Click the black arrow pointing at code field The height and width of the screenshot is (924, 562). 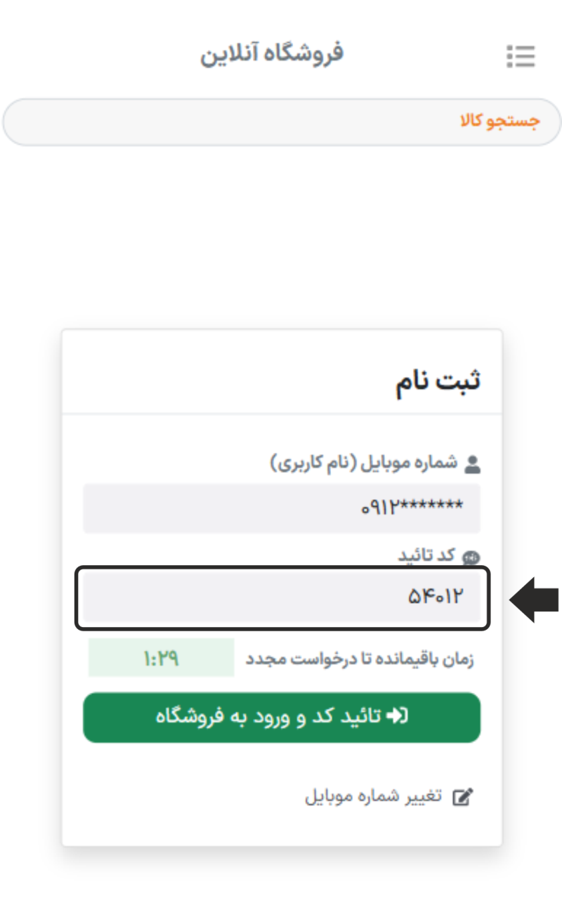534,600
